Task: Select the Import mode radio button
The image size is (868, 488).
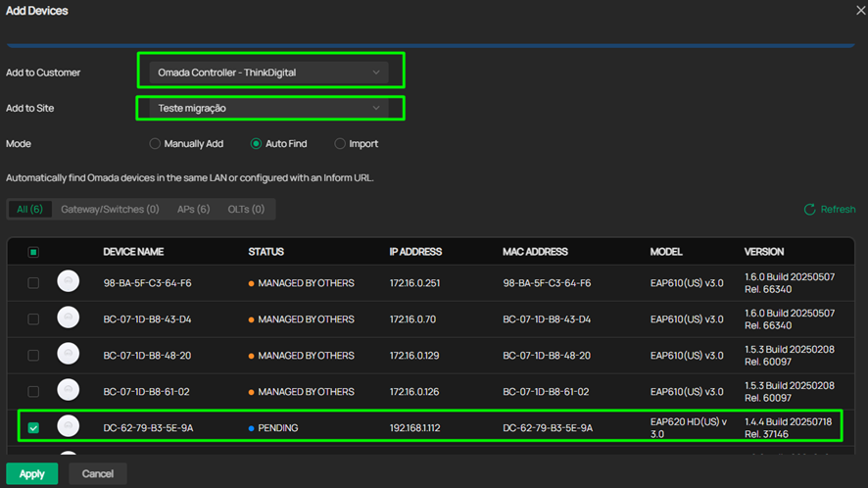Action: click(340, 144)
